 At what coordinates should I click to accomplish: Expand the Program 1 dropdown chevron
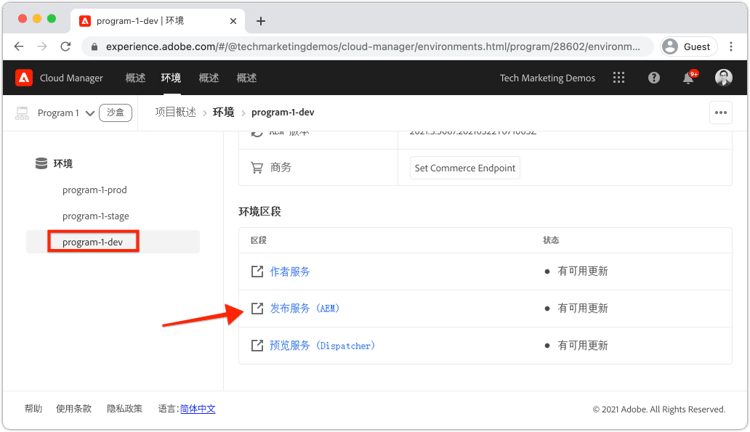[x=89, y=113]
